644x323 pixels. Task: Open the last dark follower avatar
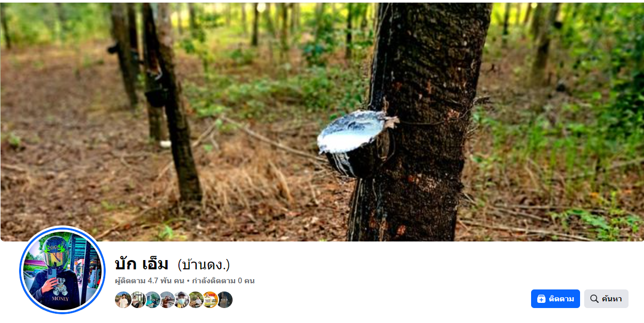[224, 300]
